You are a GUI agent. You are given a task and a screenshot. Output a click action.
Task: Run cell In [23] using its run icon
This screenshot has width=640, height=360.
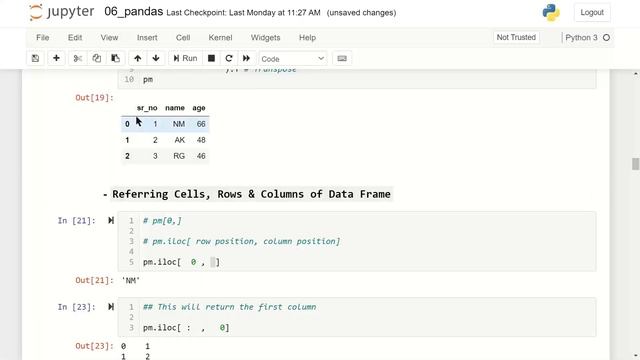[111, 307]
